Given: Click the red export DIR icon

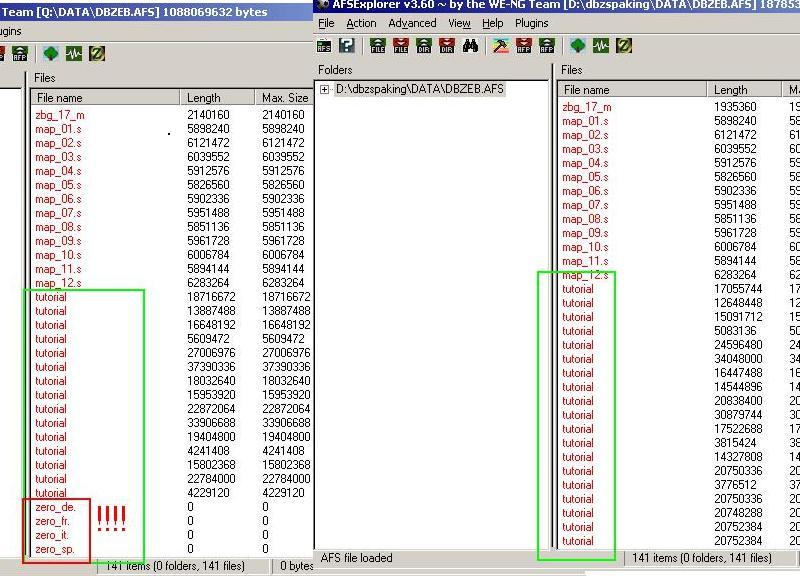Looking at the screenshot, I should coord(446,46).
